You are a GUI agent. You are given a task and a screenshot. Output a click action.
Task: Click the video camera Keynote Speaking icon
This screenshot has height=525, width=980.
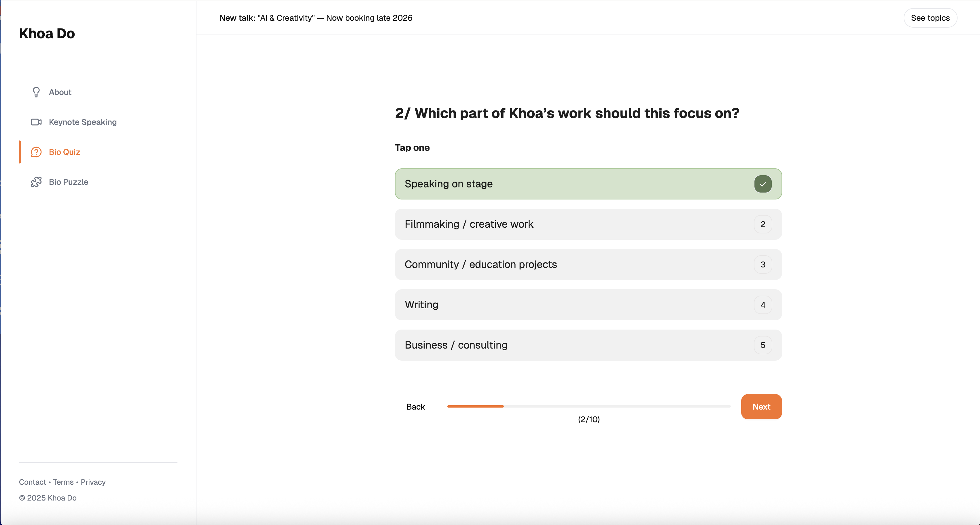[36, 122]
